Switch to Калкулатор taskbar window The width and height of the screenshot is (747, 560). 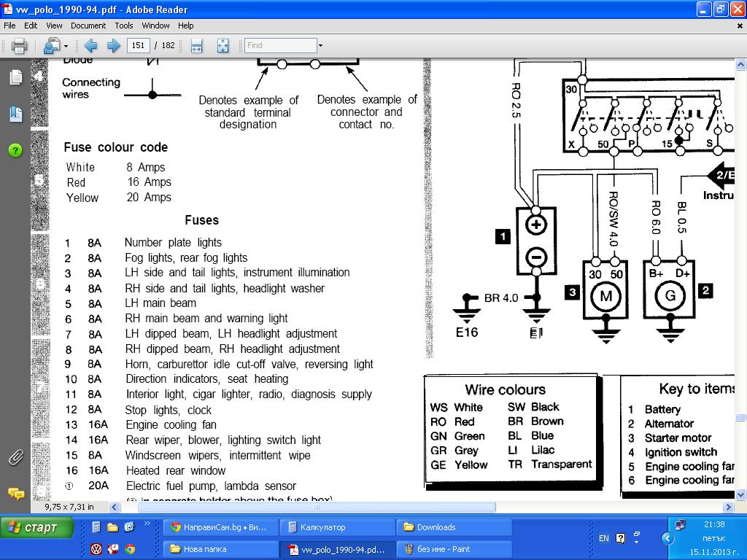coord(336,527)
